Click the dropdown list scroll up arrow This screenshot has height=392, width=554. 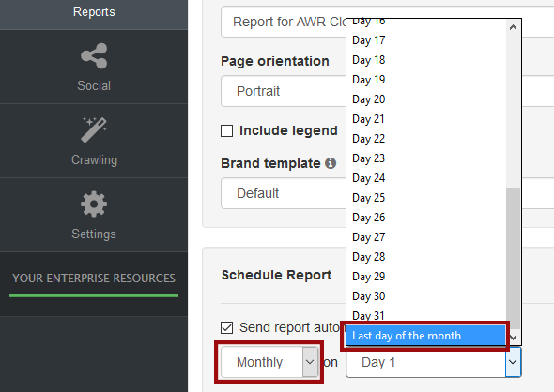tap(513, 27)
